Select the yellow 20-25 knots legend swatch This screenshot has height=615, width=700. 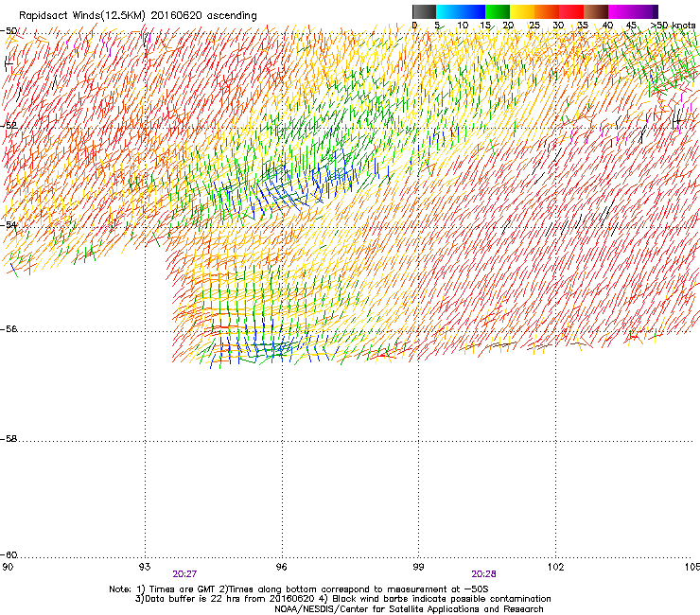pos(522,11)
